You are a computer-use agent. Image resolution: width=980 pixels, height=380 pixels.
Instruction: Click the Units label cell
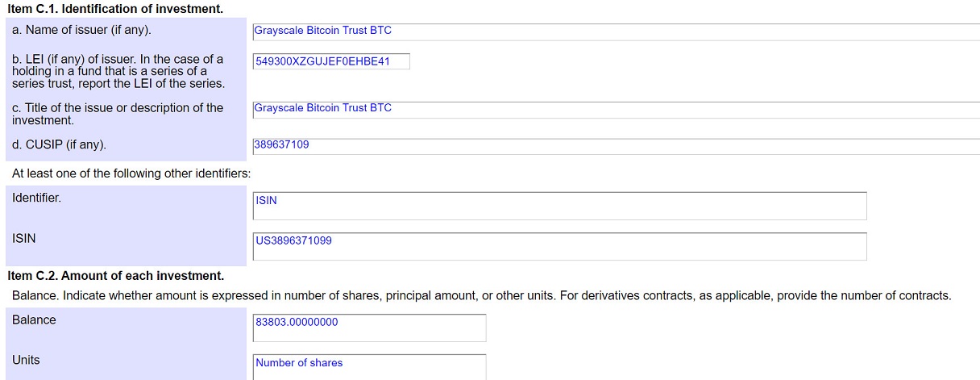126,364
